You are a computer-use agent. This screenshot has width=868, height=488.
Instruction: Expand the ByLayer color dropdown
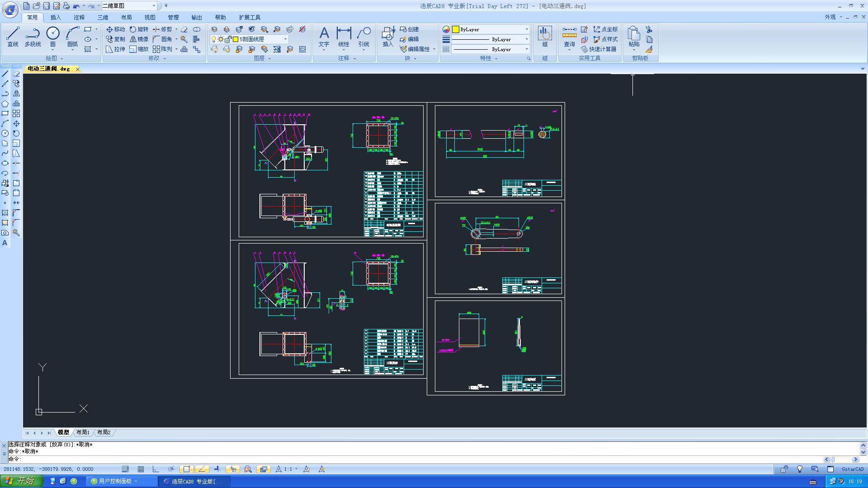[527, 29]
